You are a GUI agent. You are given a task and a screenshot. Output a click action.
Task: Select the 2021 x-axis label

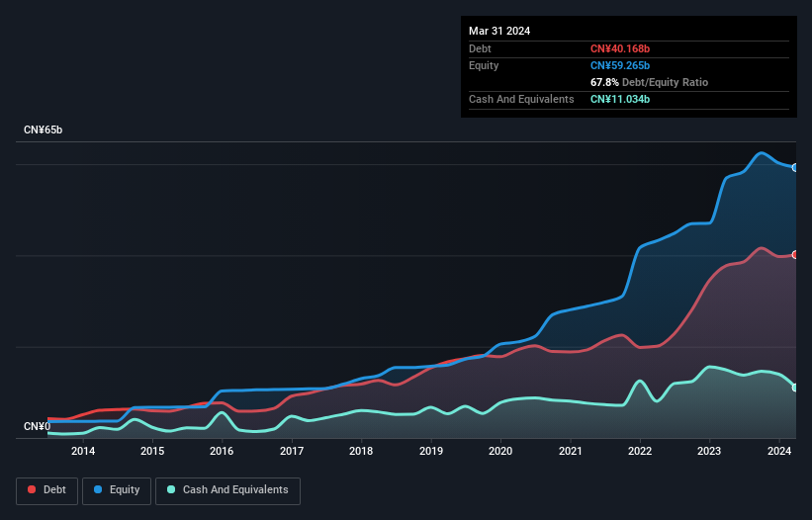(x=570, y=451)
